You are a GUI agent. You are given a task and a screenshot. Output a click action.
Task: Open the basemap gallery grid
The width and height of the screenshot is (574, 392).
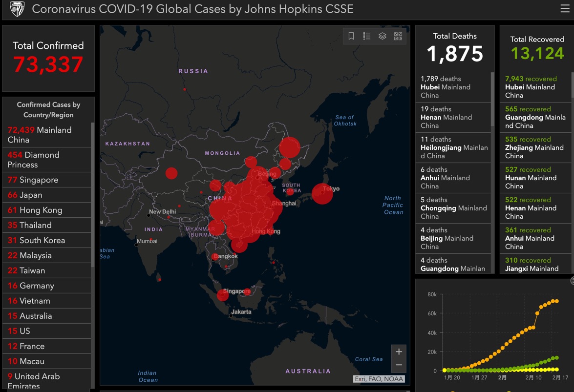(x=398, y=36)
